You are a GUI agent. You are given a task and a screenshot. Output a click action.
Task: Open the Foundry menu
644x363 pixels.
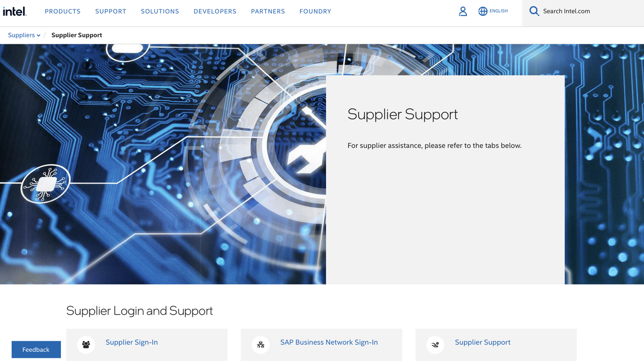[315, 11]
